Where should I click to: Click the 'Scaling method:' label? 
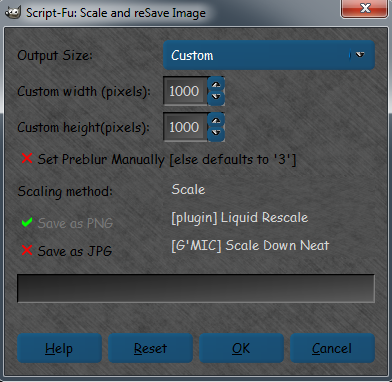pos(65,191)
